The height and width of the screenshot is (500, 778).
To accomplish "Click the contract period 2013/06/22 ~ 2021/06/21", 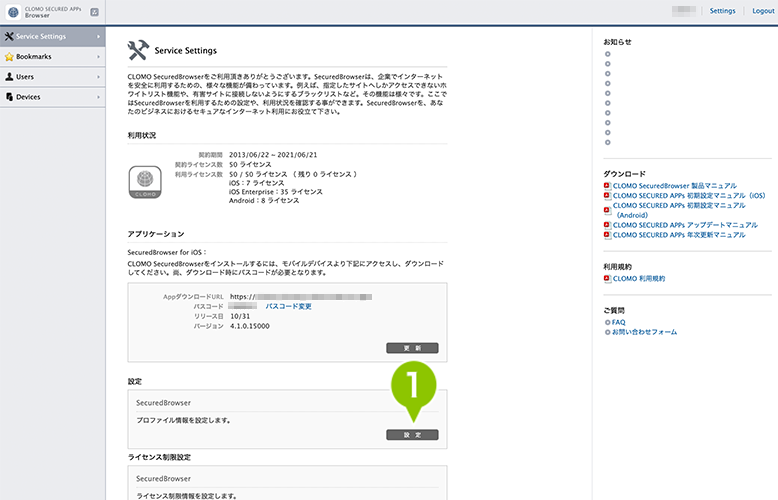I will coord(273,155).
